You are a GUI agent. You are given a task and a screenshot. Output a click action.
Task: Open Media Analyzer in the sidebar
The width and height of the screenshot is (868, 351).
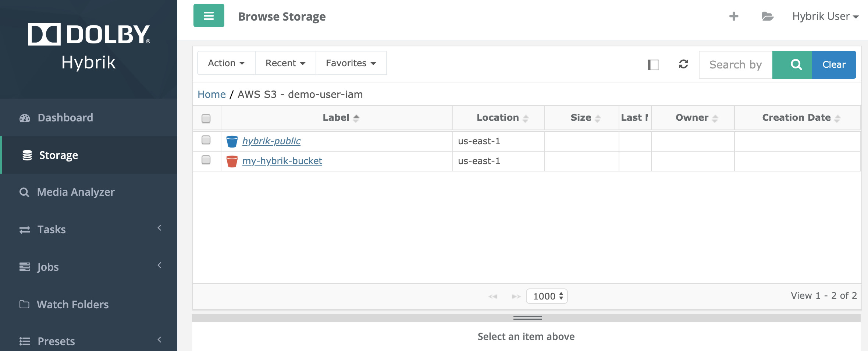pos(89,192)
